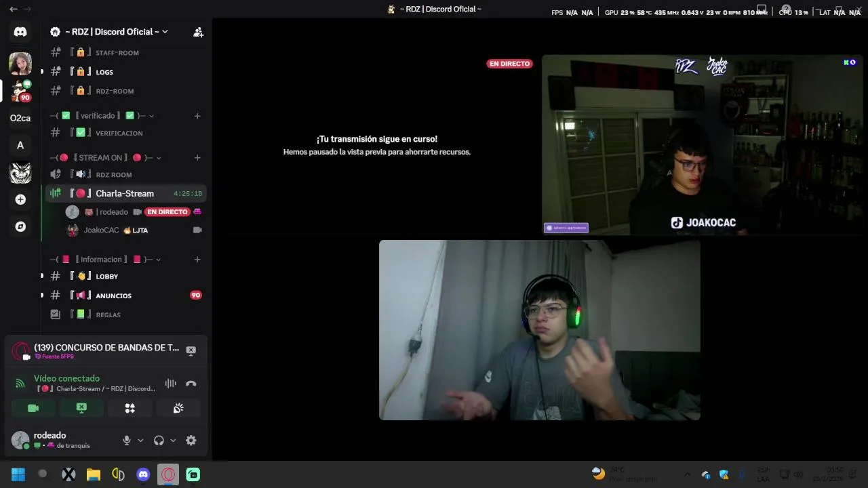Mute the microphone

point(126,441)
